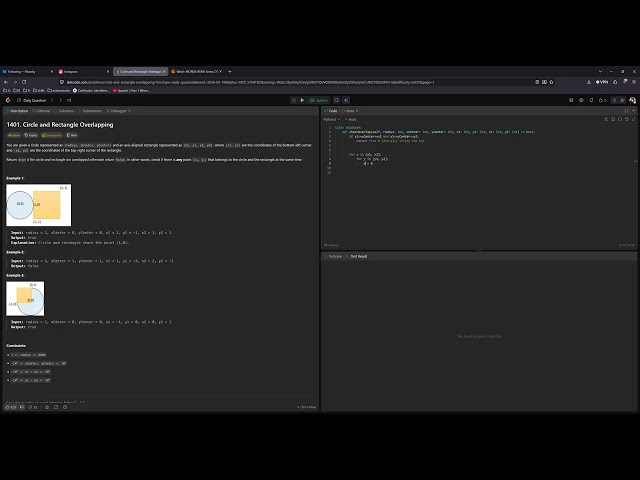Switch to the Description tab

(x=17, y=111)
